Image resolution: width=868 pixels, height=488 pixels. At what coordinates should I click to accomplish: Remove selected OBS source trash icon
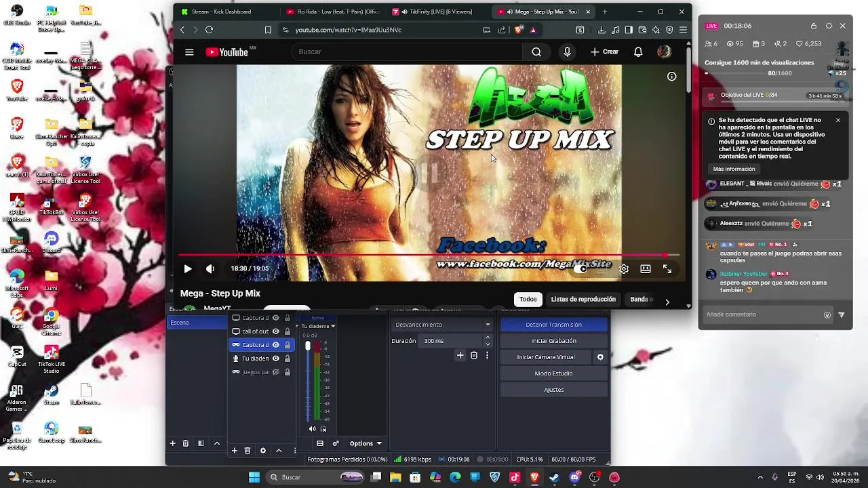[x=248, y=451]
